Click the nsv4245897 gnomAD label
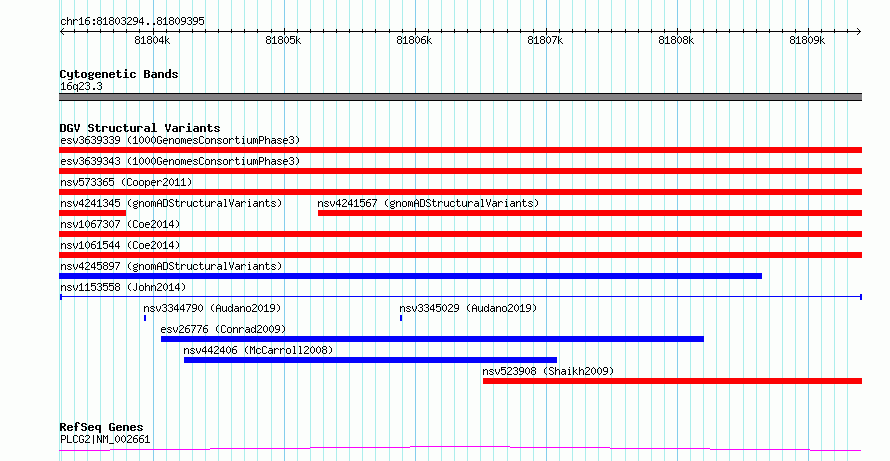Viewport: 890px width, 461px height. (171, 266)
